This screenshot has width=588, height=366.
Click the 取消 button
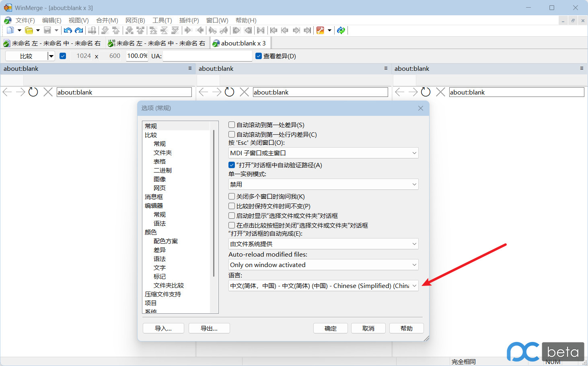tap(368, 328)
